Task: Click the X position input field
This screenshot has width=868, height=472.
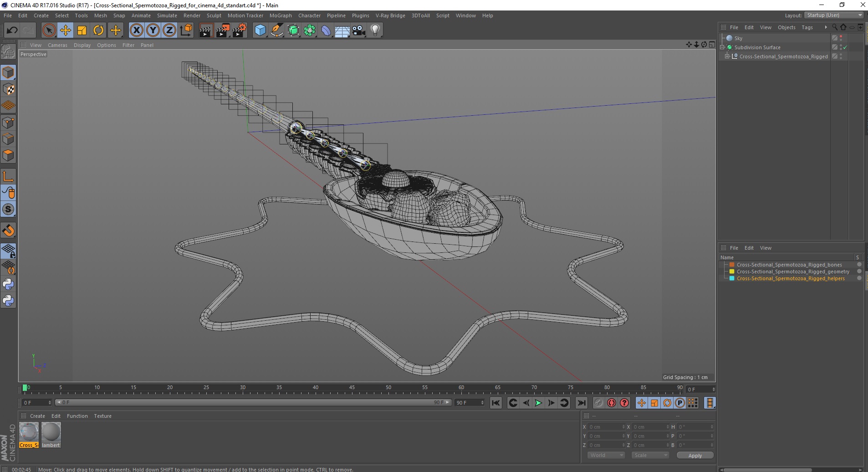Action: pyautogui.click(x=606, y=427)
